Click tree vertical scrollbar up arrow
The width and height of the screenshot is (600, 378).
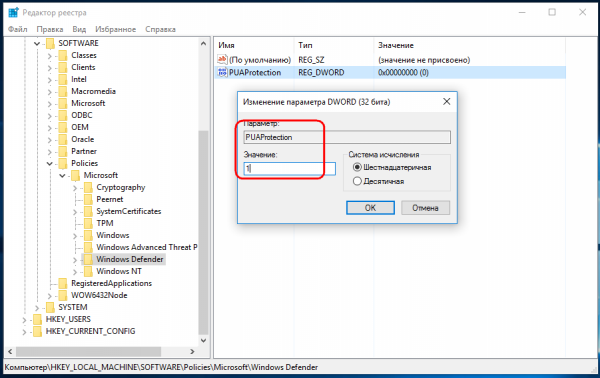click(x=204, y=44)
